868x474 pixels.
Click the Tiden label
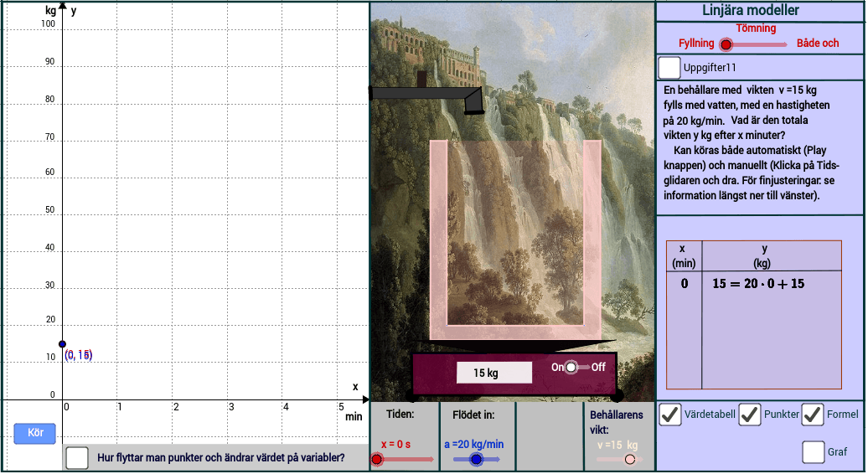pos(400,414)
